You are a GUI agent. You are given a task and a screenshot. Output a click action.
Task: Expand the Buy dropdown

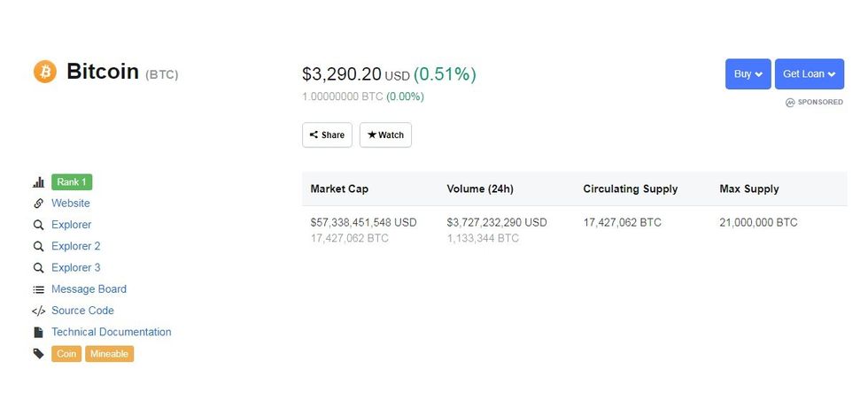(x=748, y=74)
